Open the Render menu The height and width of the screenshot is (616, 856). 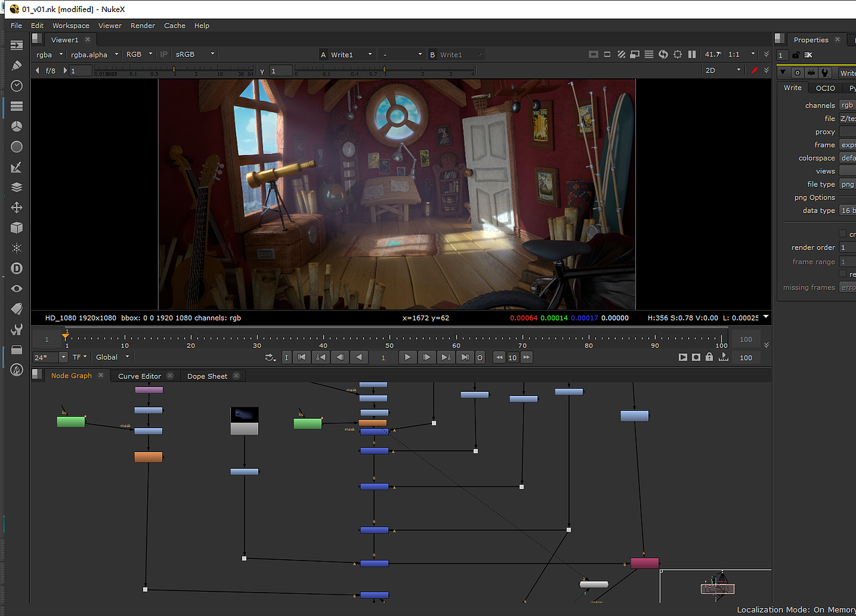(142, 25)
